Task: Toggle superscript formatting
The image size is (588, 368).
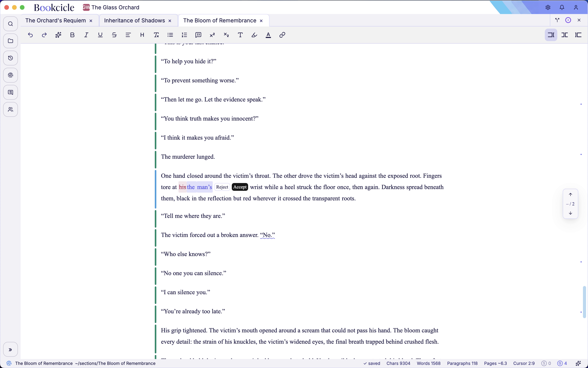Action: [212, 35]
